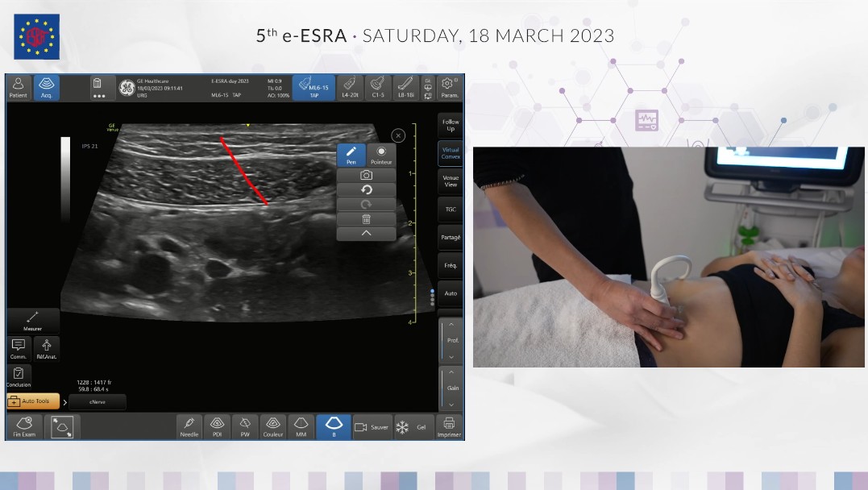The image size is (868, 490).
Task: Increase Gain with up arrow
Action: 451,372
